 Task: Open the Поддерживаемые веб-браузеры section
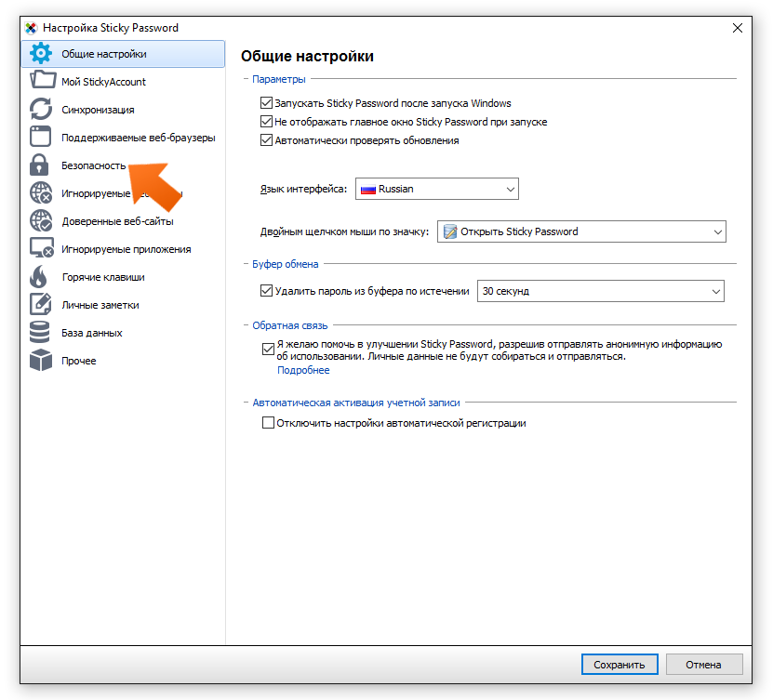tap(123, 138)
